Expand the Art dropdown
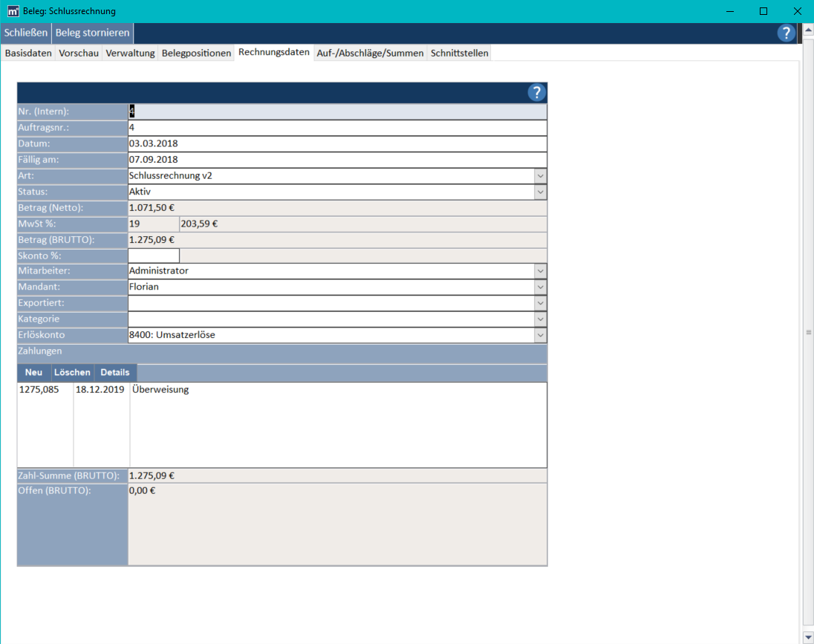Image resolution: width=814 pixels, height=644 pixels. [540, 176]
